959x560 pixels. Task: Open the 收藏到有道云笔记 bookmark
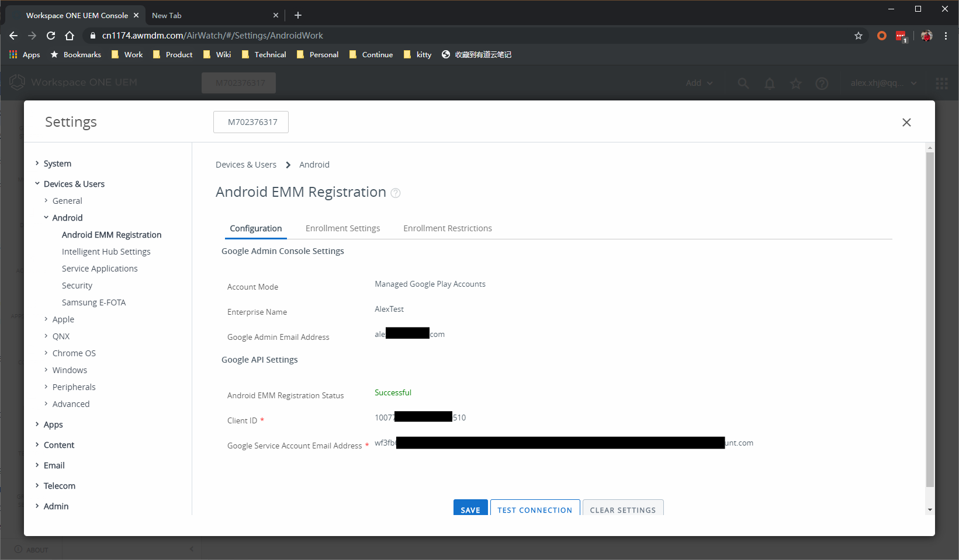point(476,54)
